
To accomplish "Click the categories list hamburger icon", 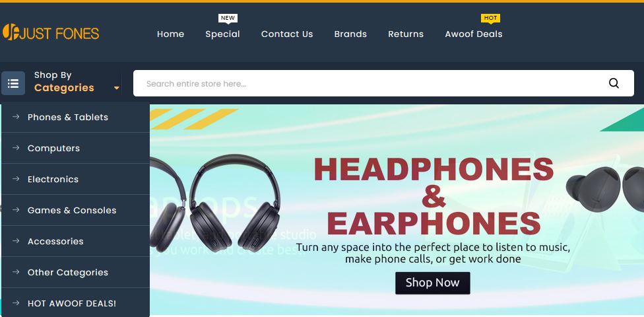I will 13,83.
